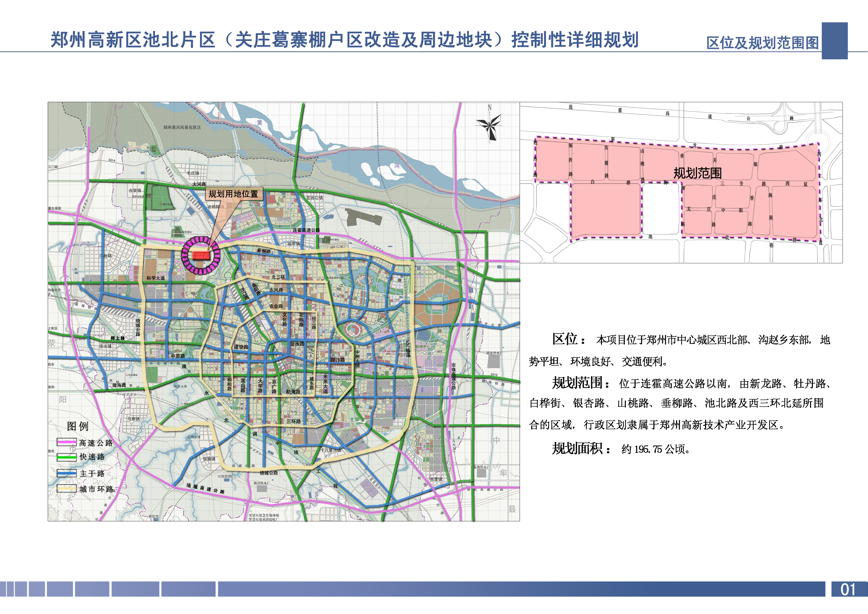Click the main title 郑州高新区池北片区 控制性详细规划
The image size is (868, 614).
click(x=344, y=40)
